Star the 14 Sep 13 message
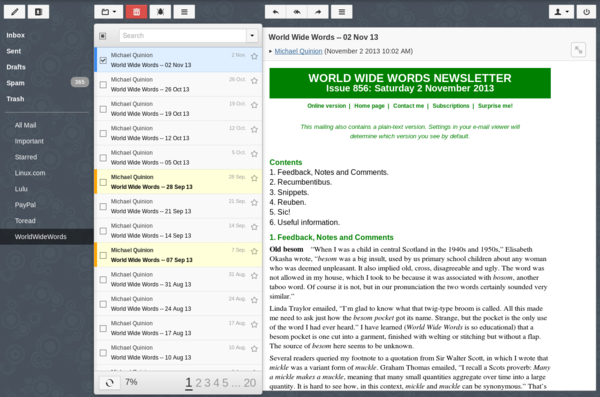The image size is (600, 397). [254, 227]
